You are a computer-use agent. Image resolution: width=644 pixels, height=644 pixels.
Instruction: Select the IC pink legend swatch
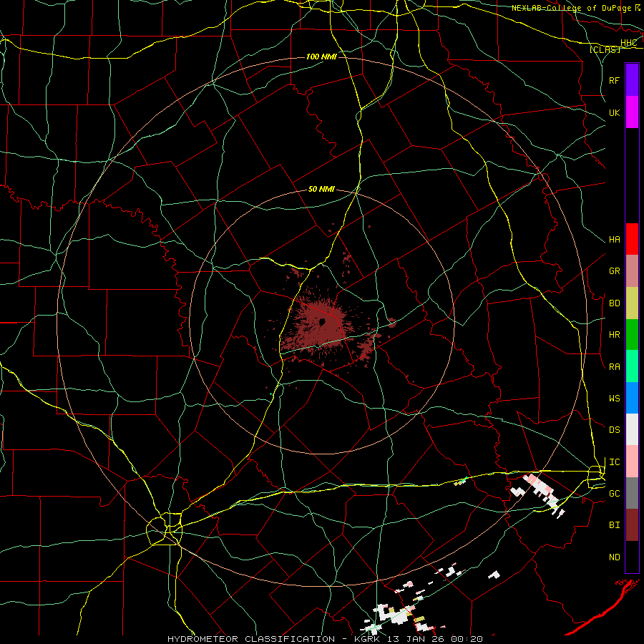pos(632,462)
